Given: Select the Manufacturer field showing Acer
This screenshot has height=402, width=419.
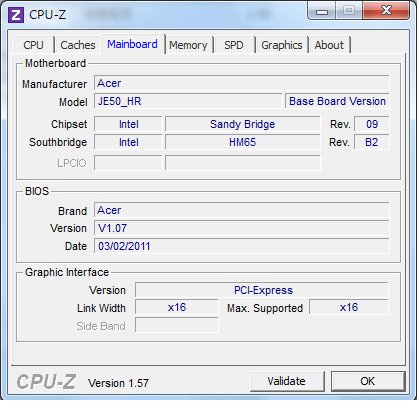Looking at the screenshot, I should pos(242,83).
